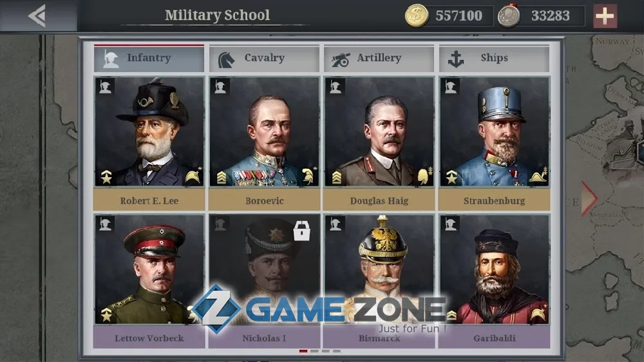Add more currency with the plus button

tap(605, 16)
